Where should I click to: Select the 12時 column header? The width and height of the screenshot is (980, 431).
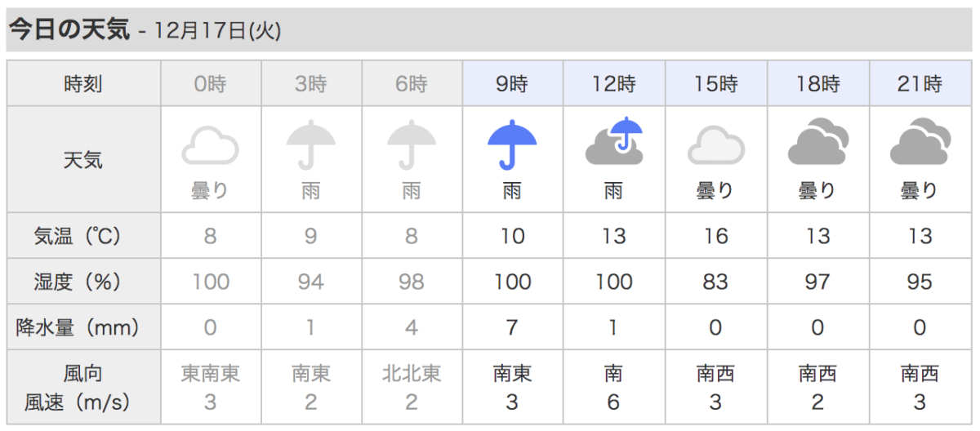614,83
